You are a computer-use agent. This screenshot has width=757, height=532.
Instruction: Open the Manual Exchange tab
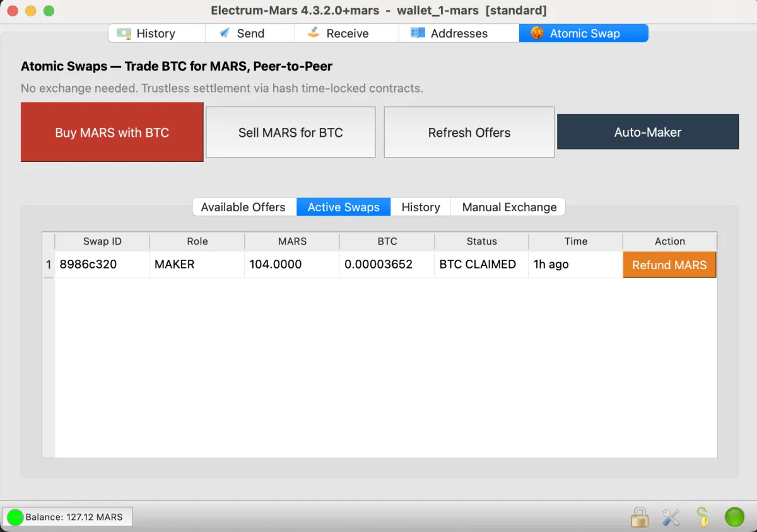pos(508,207)
